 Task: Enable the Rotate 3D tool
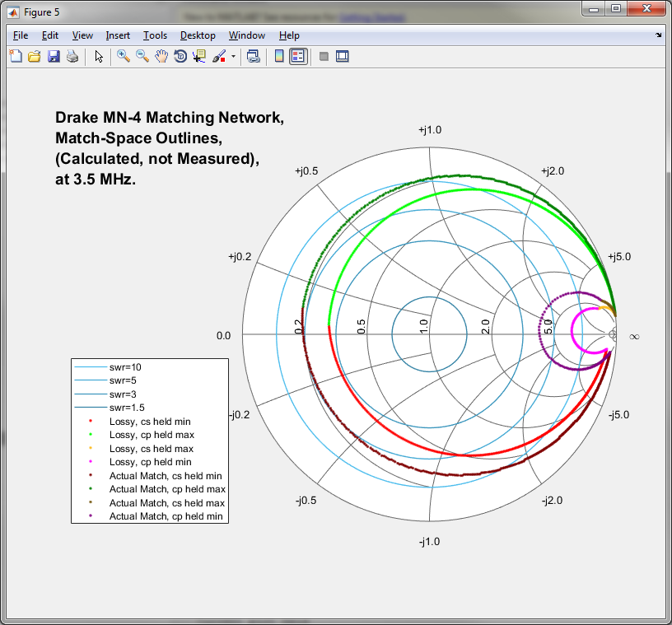pos(180,56)
